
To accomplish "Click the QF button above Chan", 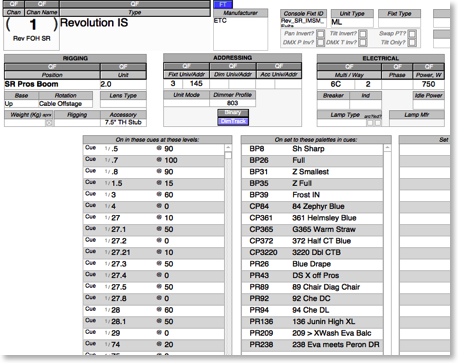I will [x=14, y=4].
